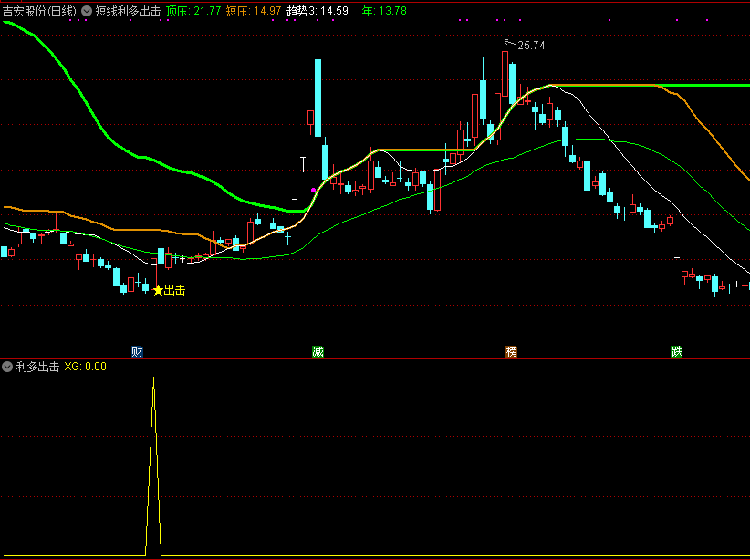Image resolution: width=750 pixels, height=560 pixels.
Task: Open the dropdown beside 短线利多出击 indicator
Action: pos(87,11)
